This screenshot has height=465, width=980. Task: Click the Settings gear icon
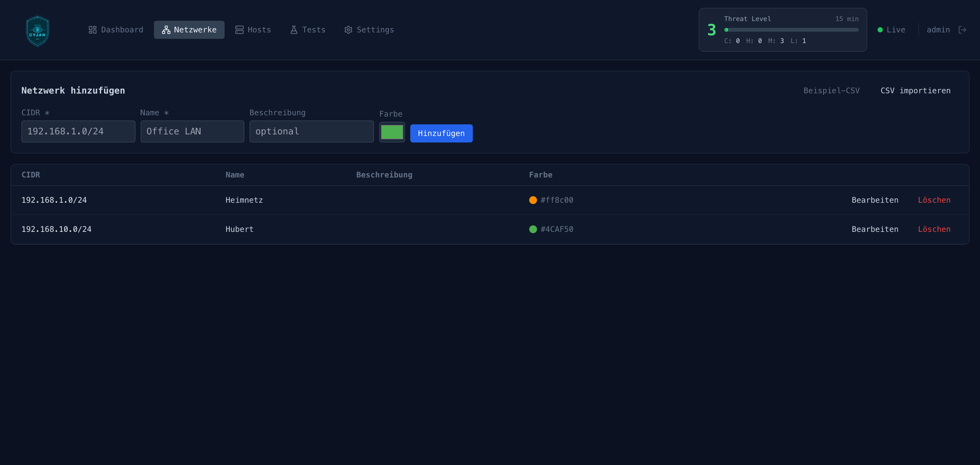(x=348, y=30)
